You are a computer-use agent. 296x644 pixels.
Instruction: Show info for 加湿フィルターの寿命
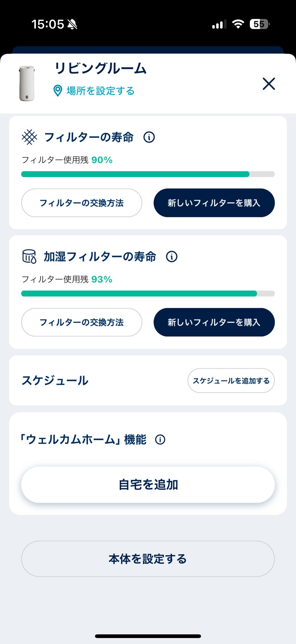[x=172, y=256]
